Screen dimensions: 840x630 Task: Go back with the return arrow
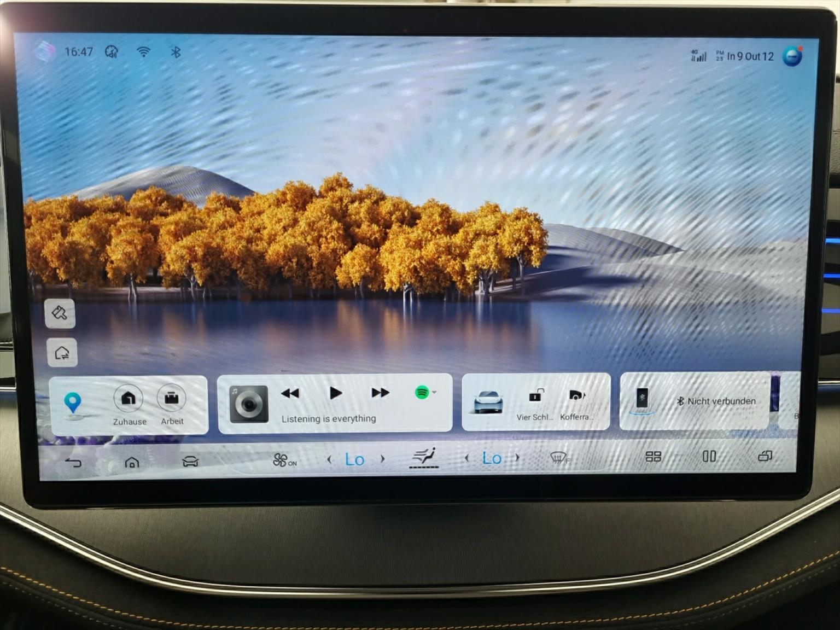[73, 463]
